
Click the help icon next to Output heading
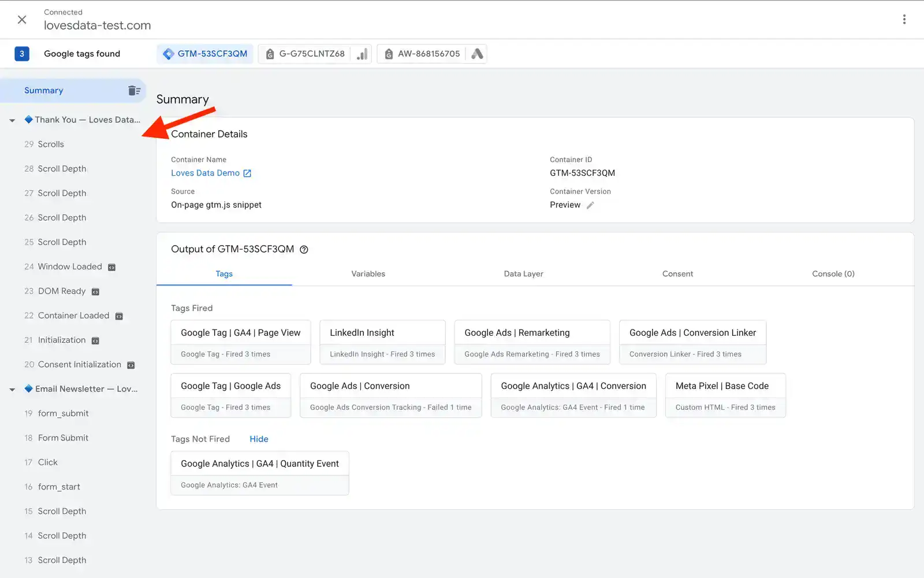pyautogui.click(x=304, y=250)
